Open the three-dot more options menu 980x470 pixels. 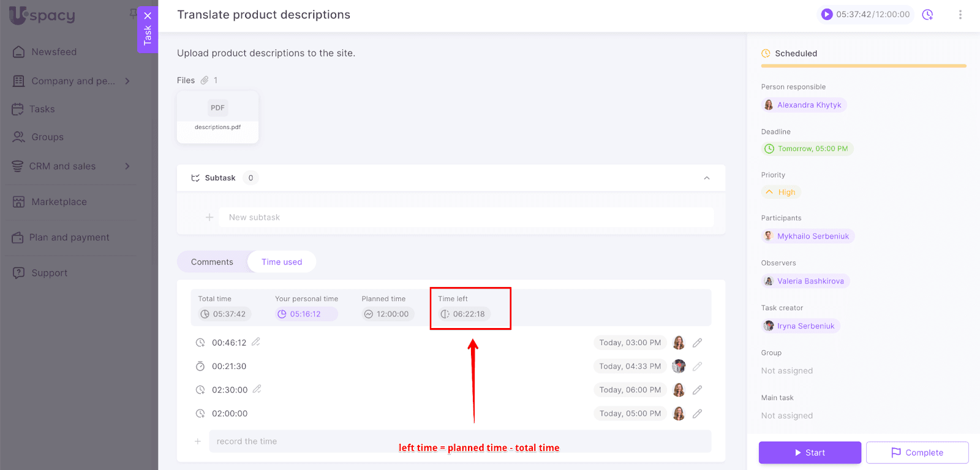(960, 15)
